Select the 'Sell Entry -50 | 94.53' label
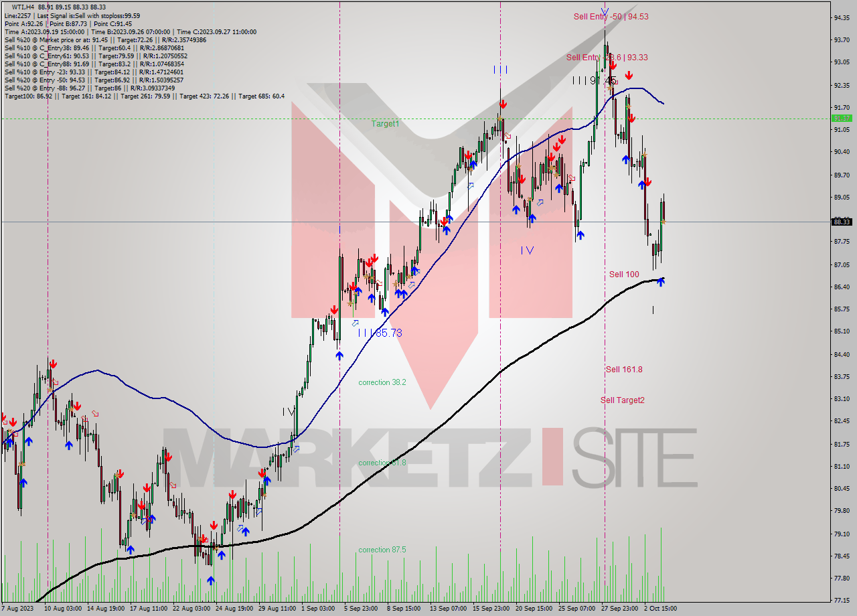The width and height of the screenshot is (857, 616). tap(611, 16)
